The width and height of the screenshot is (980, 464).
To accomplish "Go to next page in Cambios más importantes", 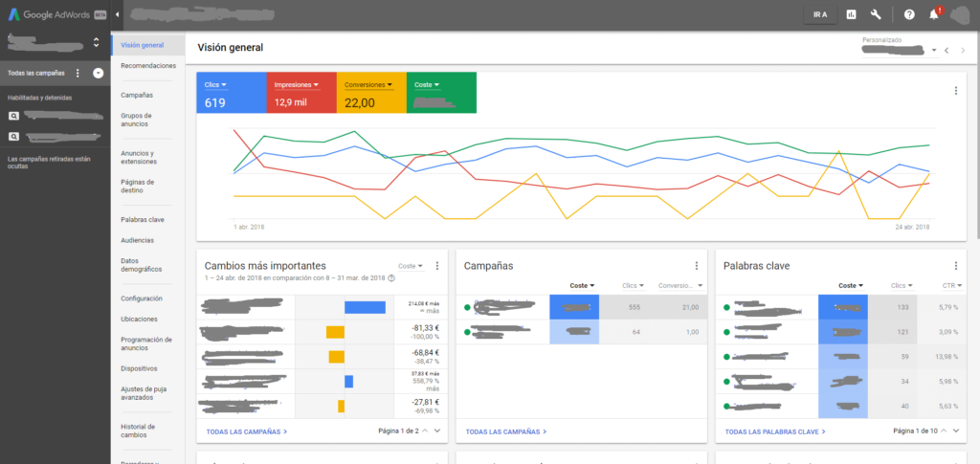I will (x=437, y=431).
